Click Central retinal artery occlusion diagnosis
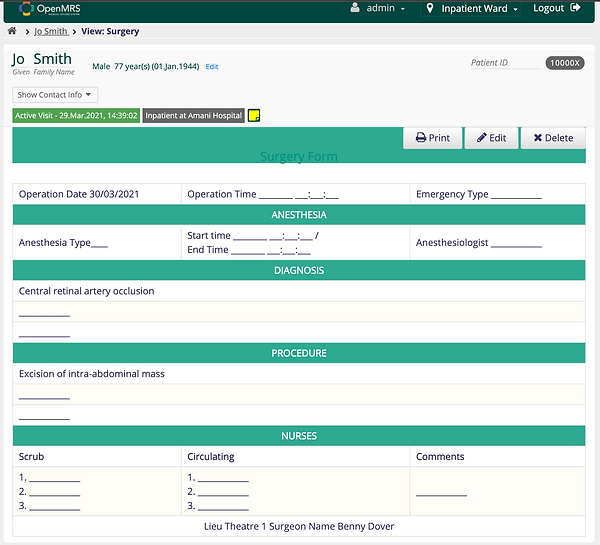 (86, 291)
